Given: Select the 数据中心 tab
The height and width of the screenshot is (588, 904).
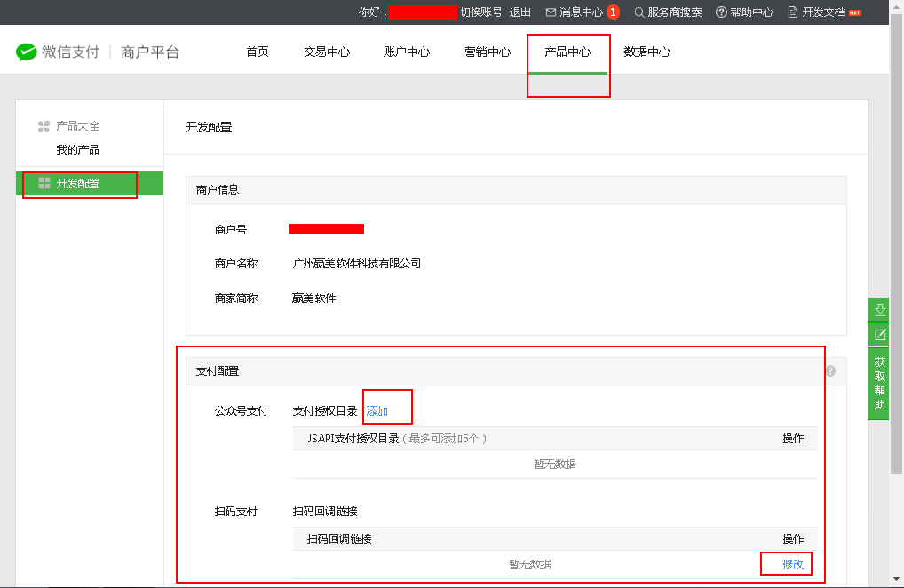Looking at the screenshot, I should point(647,52).
